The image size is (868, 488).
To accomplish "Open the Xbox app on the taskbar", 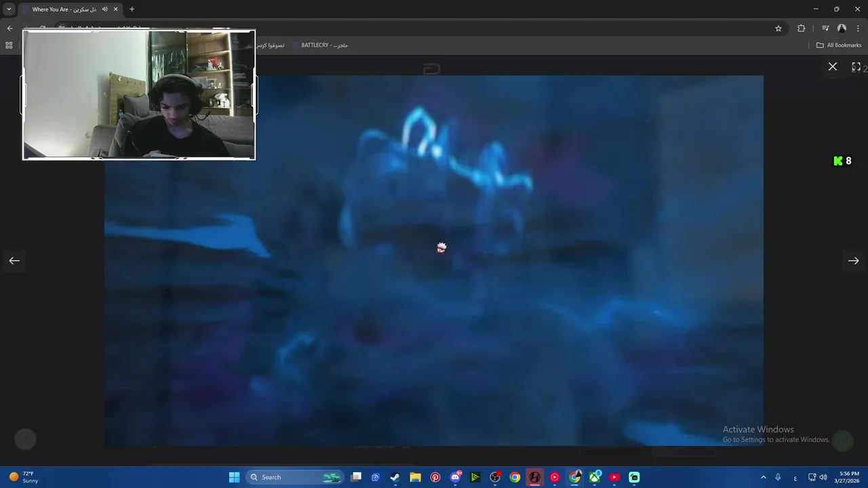I will coord(595,477).
